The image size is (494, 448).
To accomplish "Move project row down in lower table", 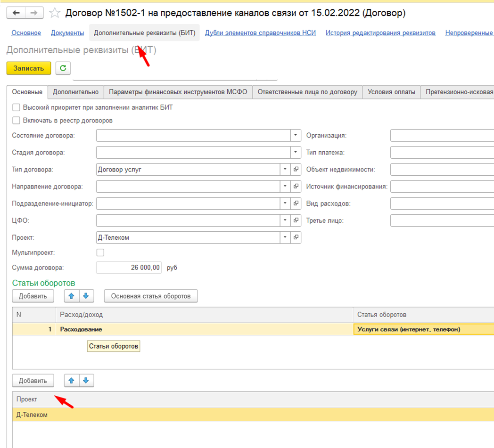I will (86, 380).
